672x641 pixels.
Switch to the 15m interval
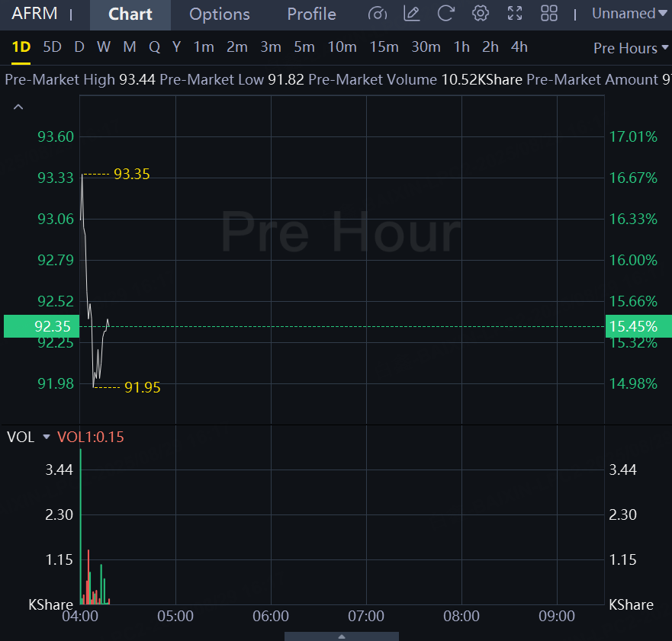click(x=384, y=47)
